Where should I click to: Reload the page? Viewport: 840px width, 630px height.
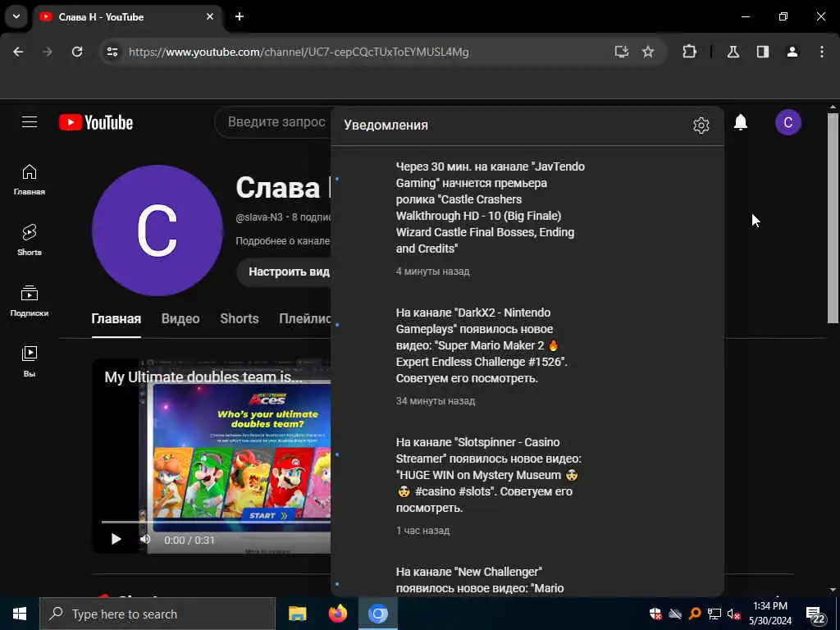pos(77,52)
